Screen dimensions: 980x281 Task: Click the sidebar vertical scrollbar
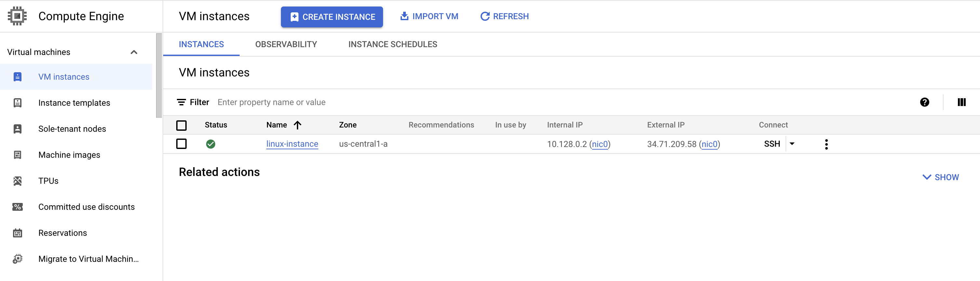159,75
